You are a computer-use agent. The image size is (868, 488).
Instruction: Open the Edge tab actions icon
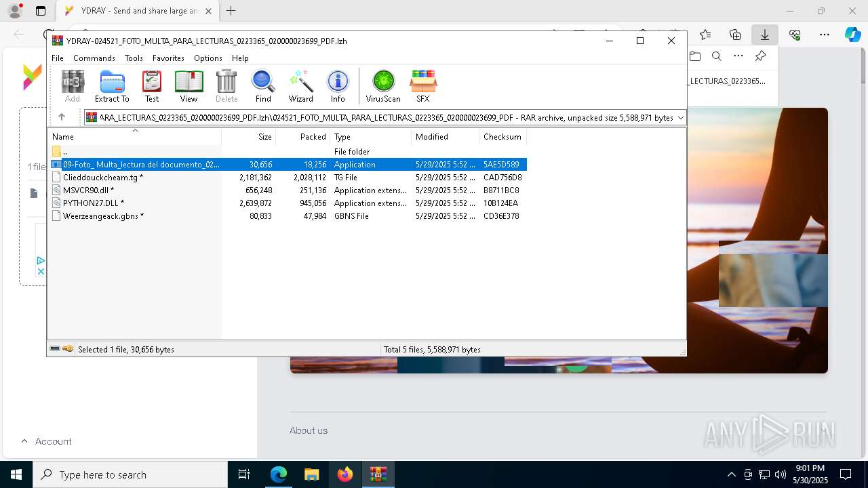point(41,11)
